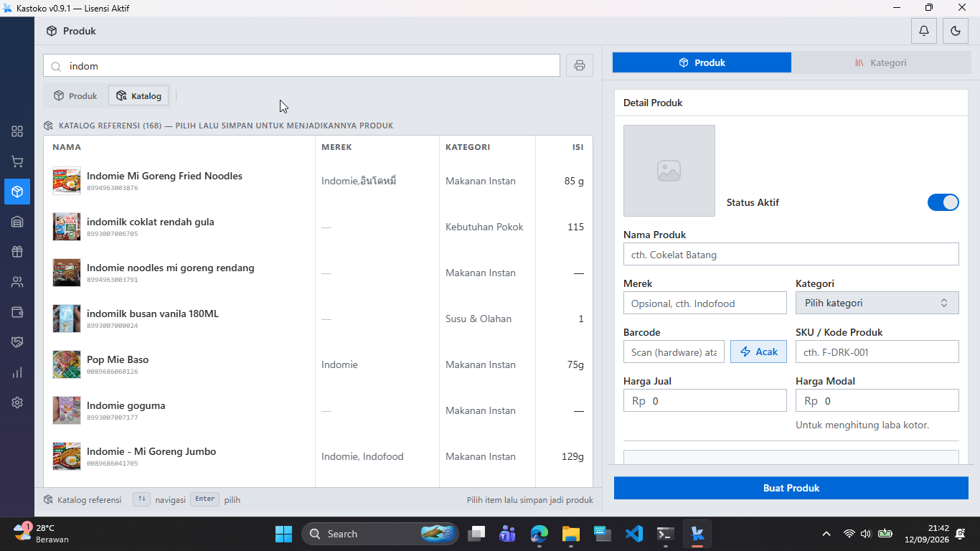
Task: Select Indomie noodles mi goreng rendang row
Action: coord(318,273)
